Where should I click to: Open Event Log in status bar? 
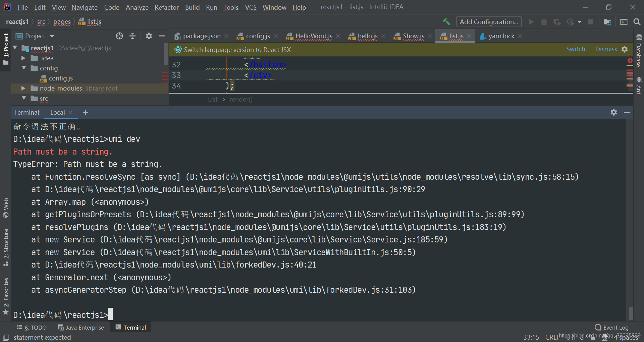(x=611, y=328)
